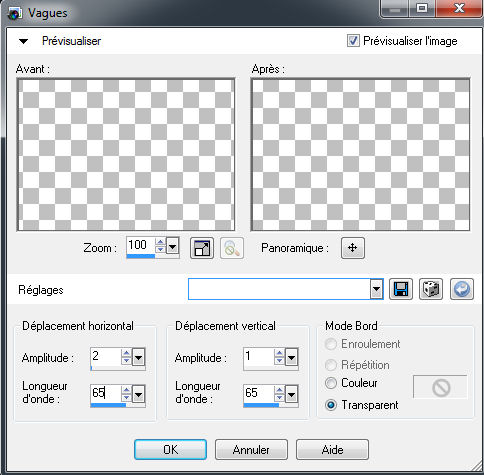Screen dimensions: 484x475
Task: Click the Panoramique navigate crosshair button
Action: coord(353,248)
